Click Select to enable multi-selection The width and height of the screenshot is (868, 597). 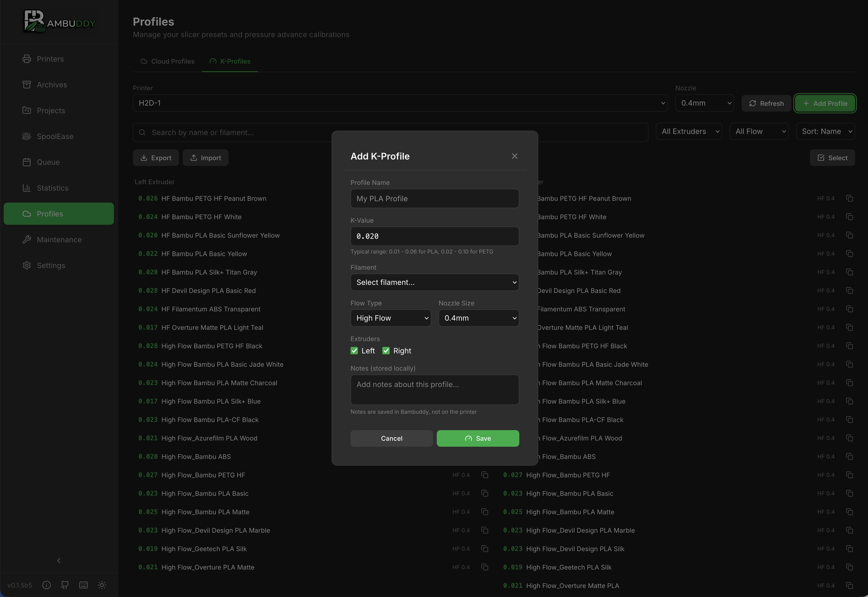pos(832,158)
